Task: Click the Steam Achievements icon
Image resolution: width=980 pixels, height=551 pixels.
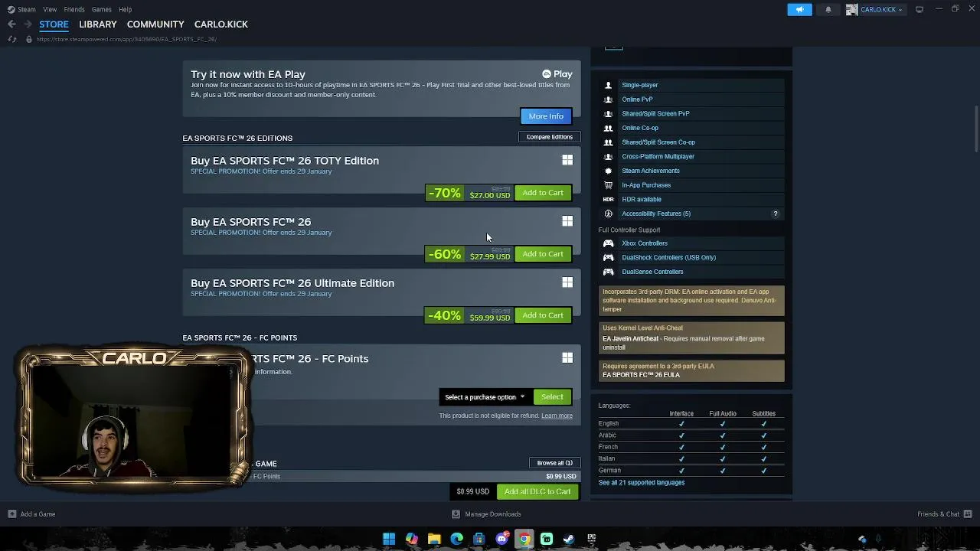Action: [x=609, y=171]
